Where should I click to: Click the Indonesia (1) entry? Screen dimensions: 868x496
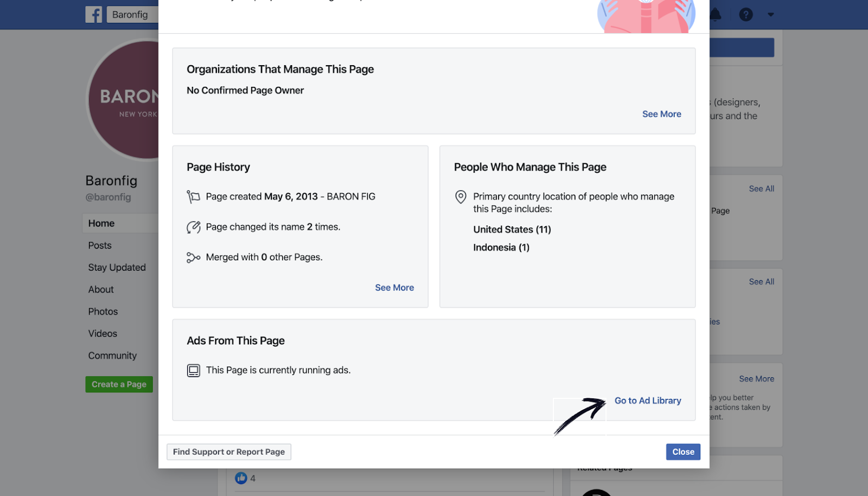(501, 247)
